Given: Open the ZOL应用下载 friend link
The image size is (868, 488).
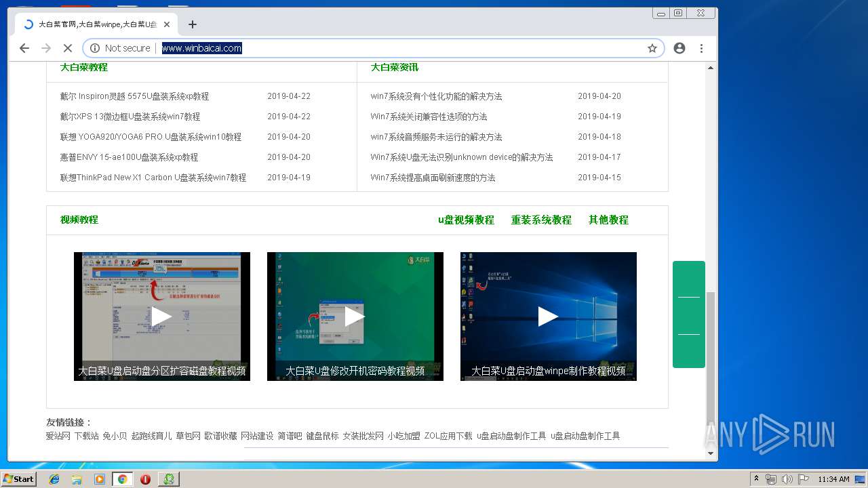Looking at the screenshot, I should point(448,436).
